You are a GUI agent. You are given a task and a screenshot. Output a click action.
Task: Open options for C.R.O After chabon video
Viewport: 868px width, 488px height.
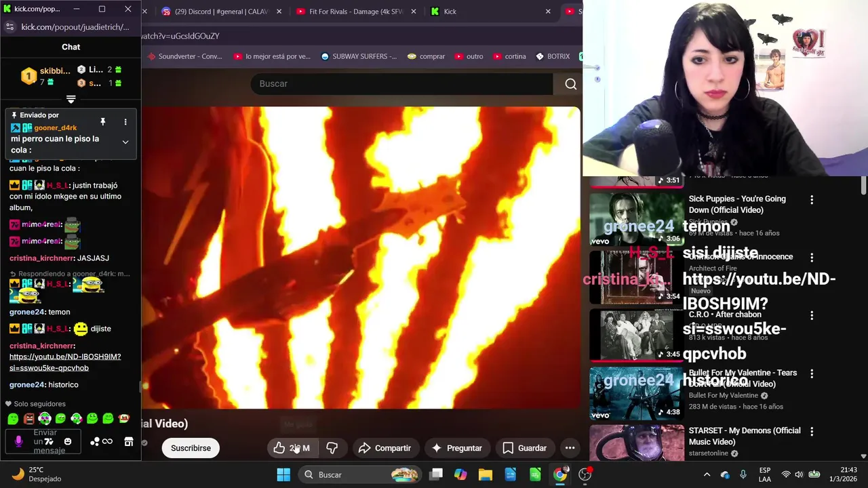coord(812,316)
